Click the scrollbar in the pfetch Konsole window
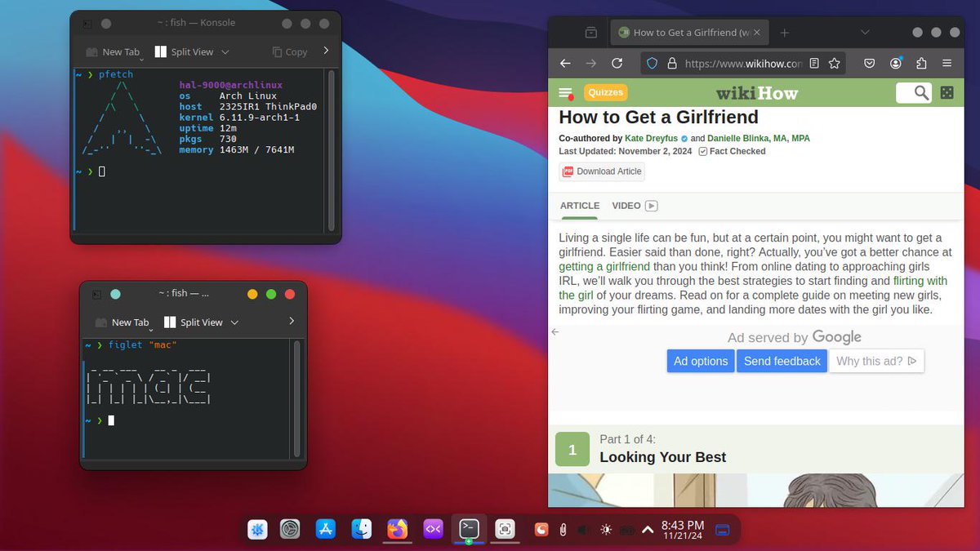Viewport: 980px width, 551px height. (x=332, y=151)
